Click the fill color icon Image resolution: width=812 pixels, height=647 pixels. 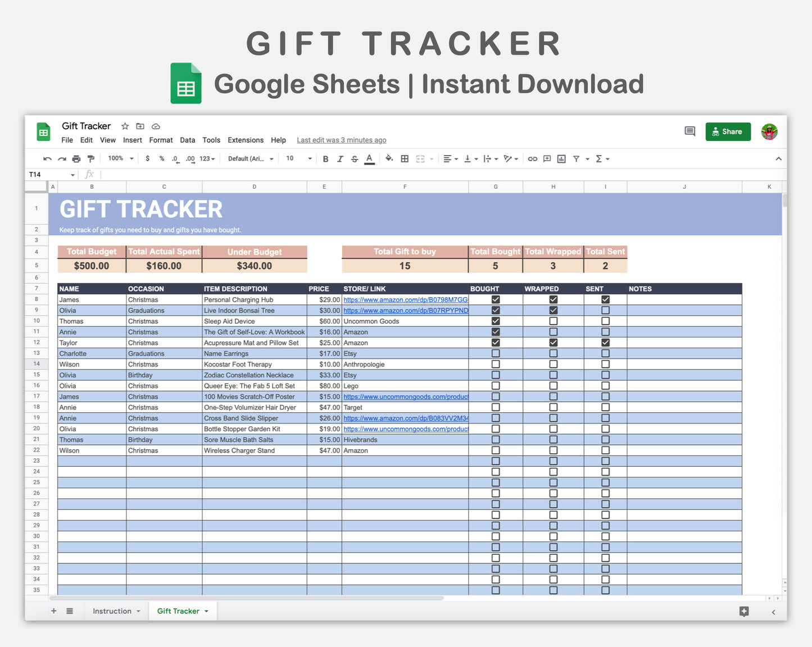click(389, 159)
